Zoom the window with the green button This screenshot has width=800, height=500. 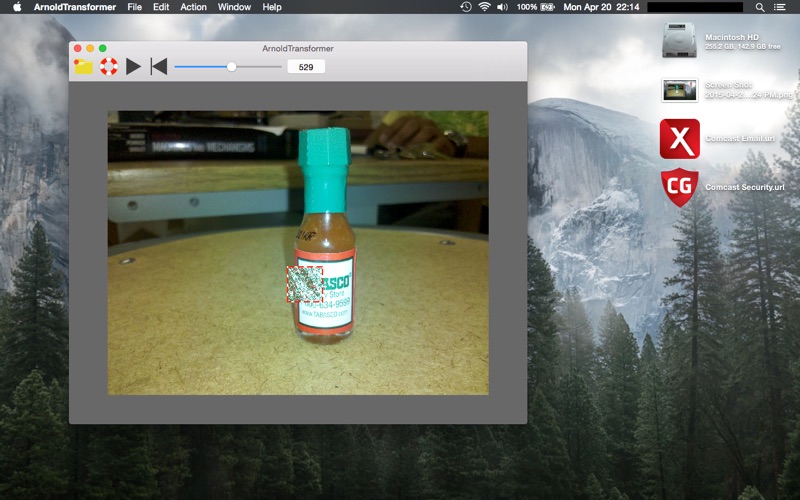tap(103, 48)
